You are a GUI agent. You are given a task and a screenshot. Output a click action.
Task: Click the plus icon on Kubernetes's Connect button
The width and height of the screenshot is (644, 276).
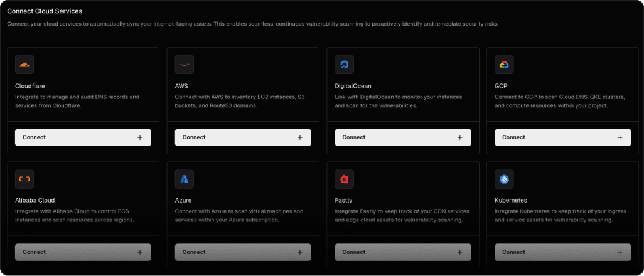(620, 252)
